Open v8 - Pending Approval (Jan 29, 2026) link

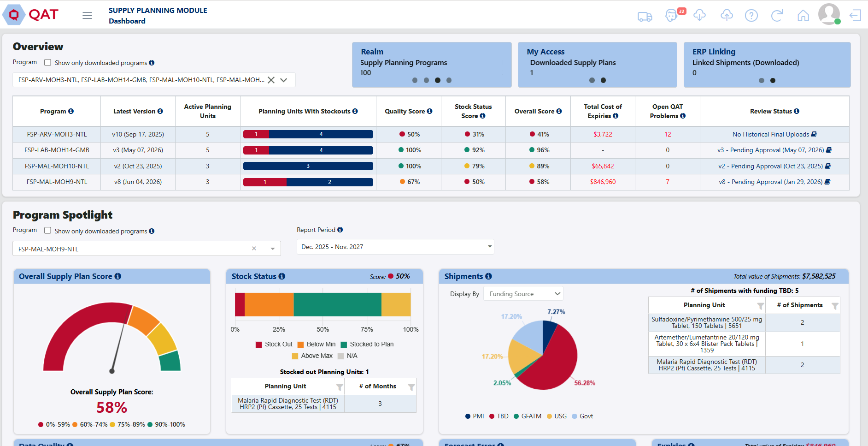[771, 182]
